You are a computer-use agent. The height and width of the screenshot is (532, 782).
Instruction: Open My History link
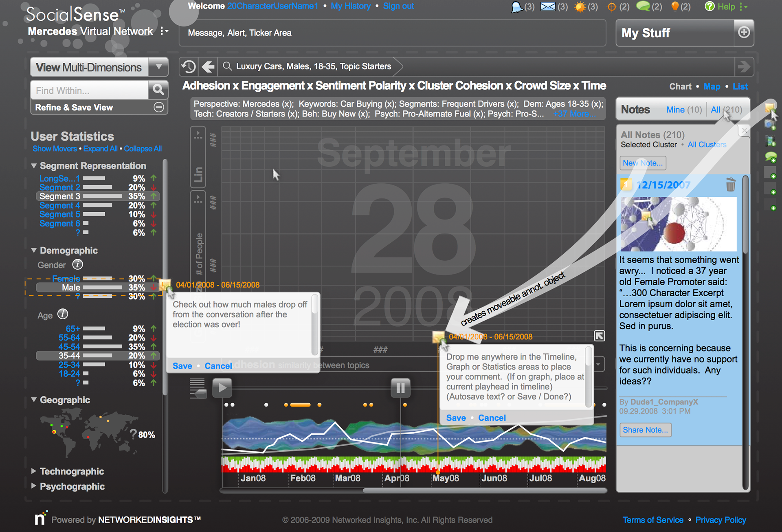tap(351, 6)
